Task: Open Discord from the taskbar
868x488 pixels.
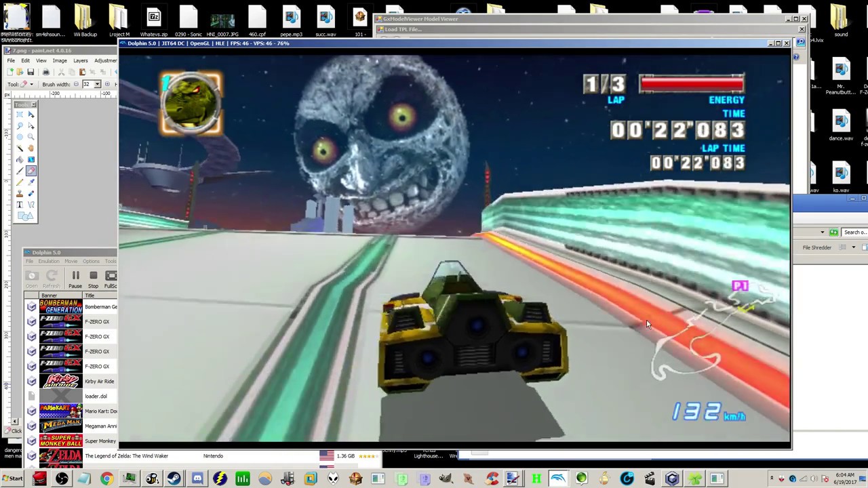Action: point(197,479)
